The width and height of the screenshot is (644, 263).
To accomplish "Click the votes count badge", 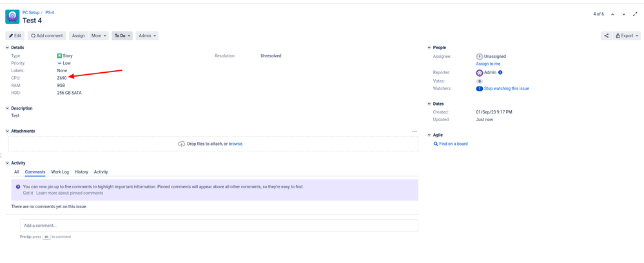I will tap(480, 81).
